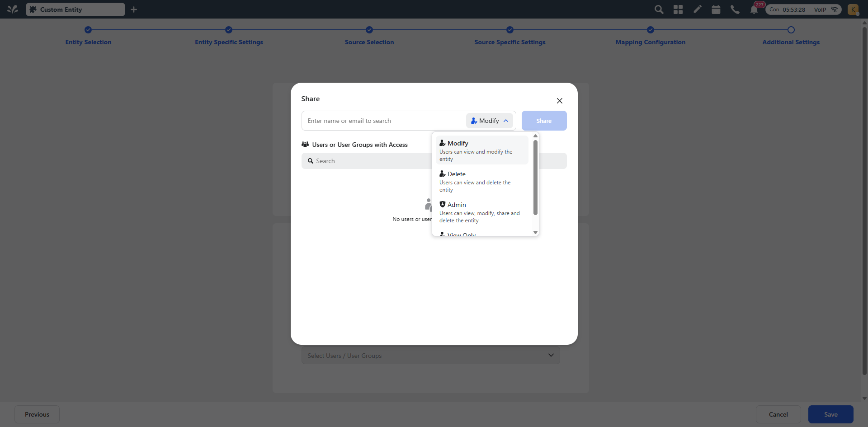Close the Share dialog
This screenshot has width=868, height=427.
pyautogui.click(x=560, y=101)
